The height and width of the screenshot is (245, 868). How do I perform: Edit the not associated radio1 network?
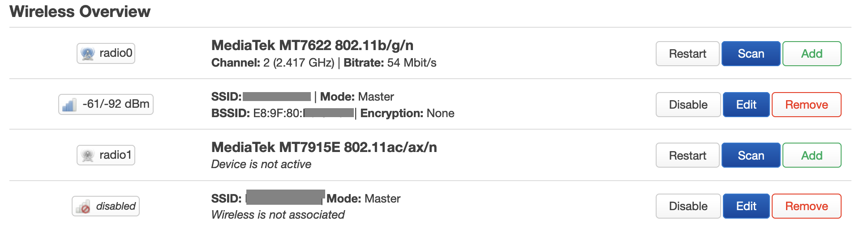[746, 206]
